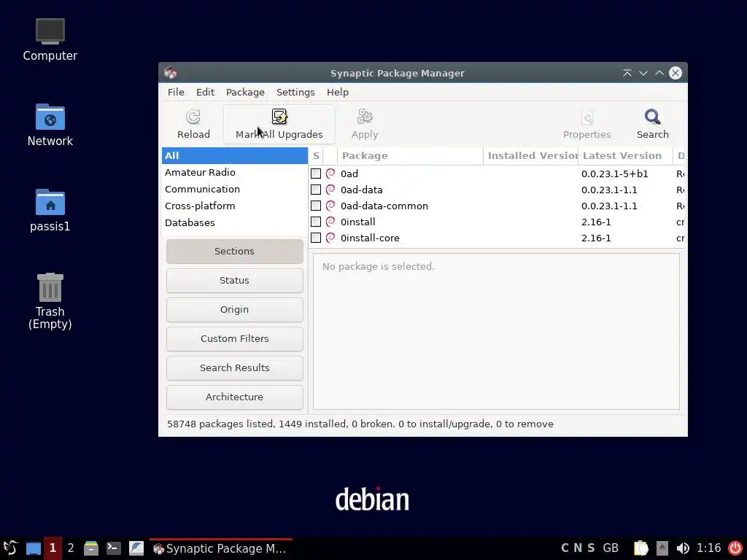Click the Sections filter button
Image resolution: width=747 pixels, height=560 pixels.
(234, 251)
